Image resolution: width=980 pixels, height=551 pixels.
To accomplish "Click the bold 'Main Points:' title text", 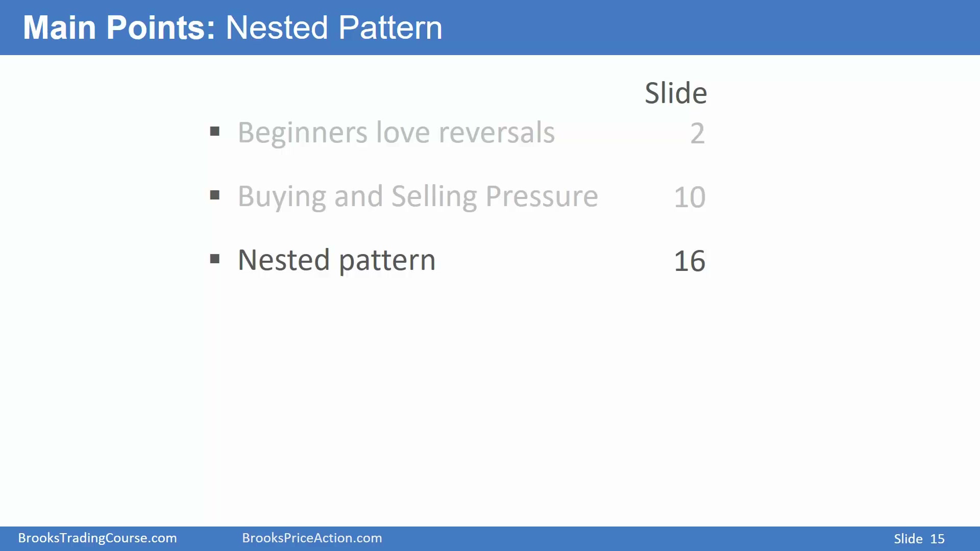I will (119, 28).
